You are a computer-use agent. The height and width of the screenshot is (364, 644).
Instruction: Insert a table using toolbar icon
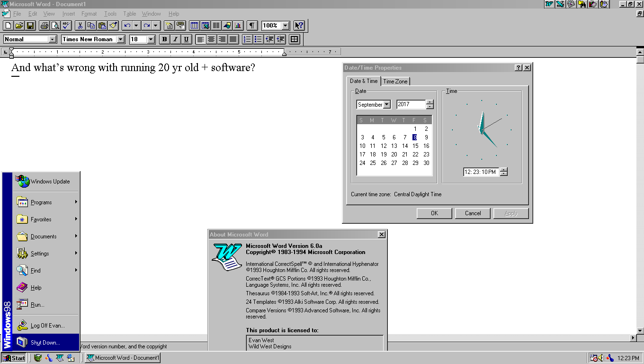(194, 26)
